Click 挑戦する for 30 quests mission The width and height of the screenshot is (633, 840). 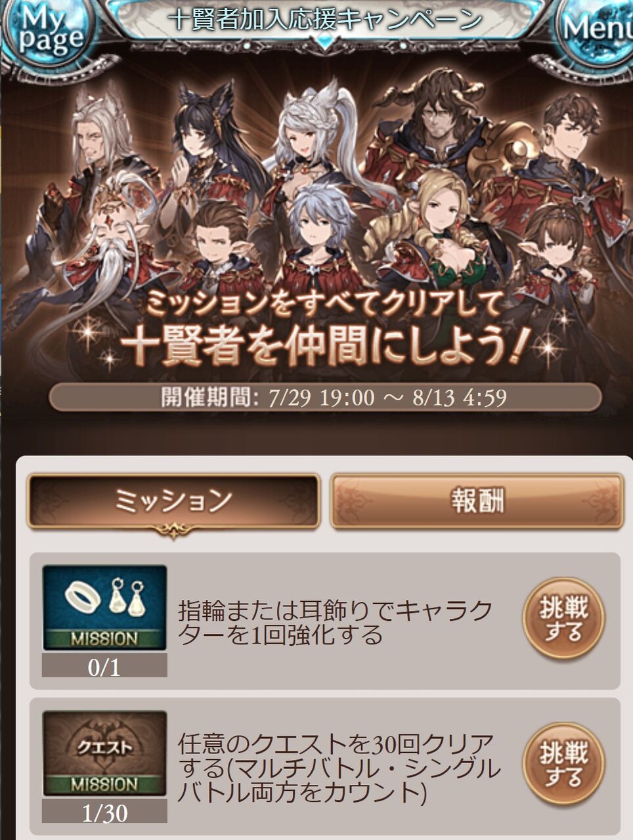563,764
